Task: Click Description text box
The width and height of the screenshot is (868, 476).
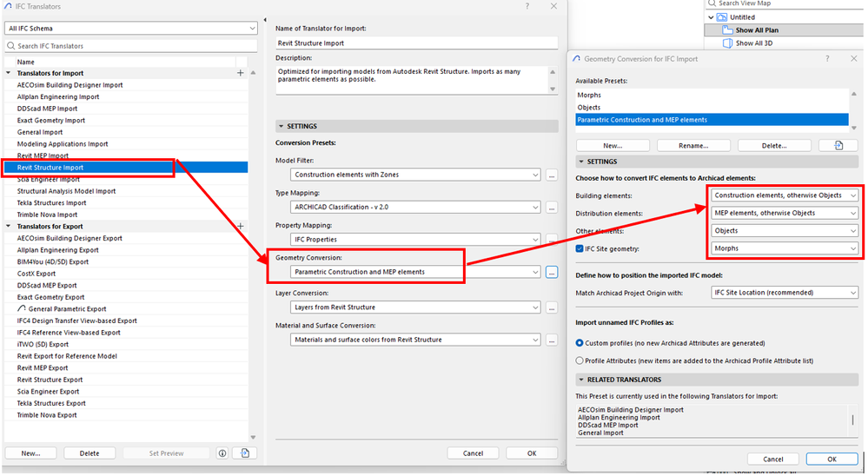Action: point(413,80)
